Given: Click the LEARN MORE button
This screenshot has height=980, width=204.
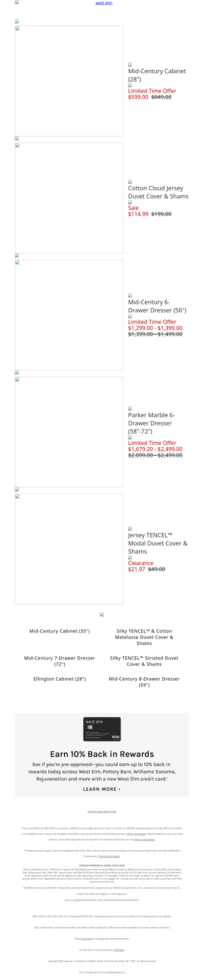Looking at the screenshot, I should (102, 789).
